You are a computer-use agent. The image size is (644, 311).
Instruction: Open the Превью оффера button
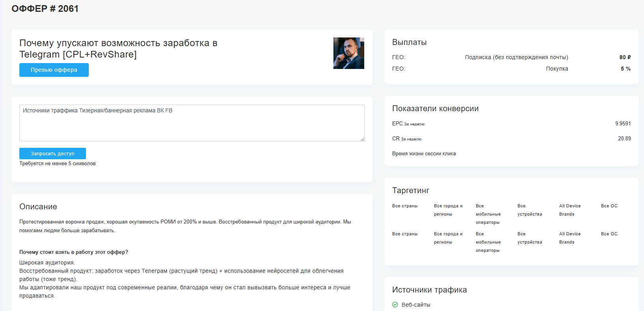pyautogui.click(x=54, y=70)
